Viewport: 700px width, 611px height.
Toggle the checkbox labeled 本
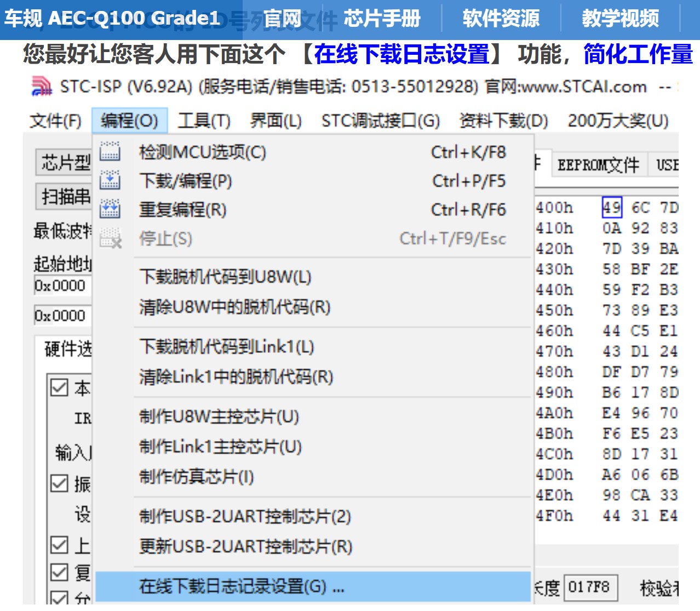click(x=59, y=387)
